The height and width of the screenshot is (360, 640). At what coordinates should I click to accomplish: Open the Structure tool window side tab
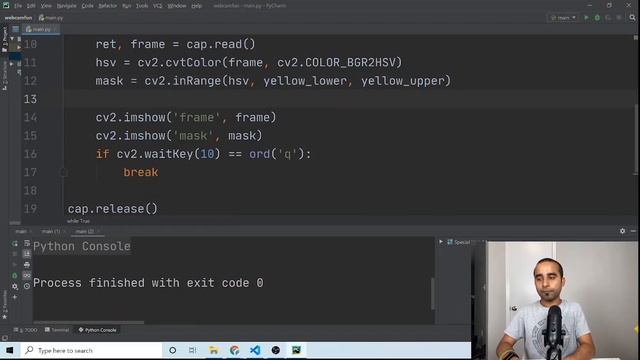[x=4, y=76]
